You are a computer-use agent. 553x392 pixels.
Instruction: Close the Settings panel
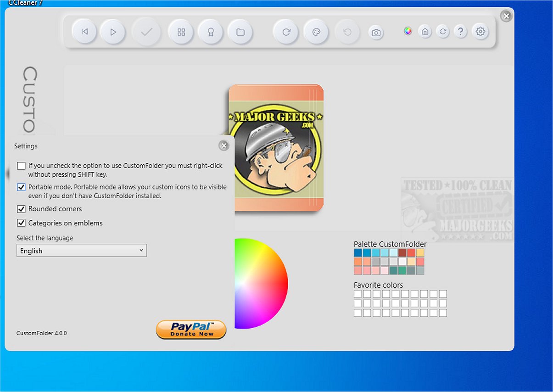pyautogui.click(x=223, y=146)
